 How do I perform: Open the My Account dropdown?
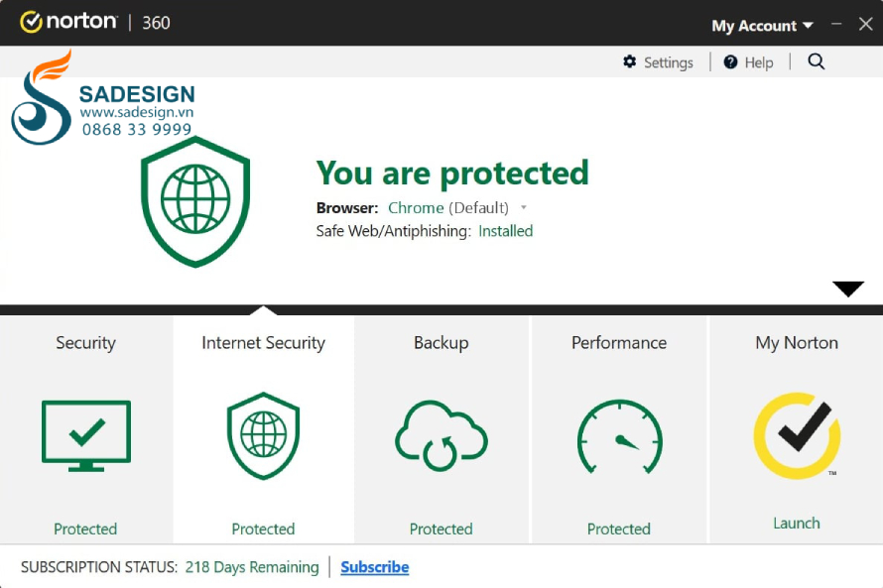click(x=762, y=26)
